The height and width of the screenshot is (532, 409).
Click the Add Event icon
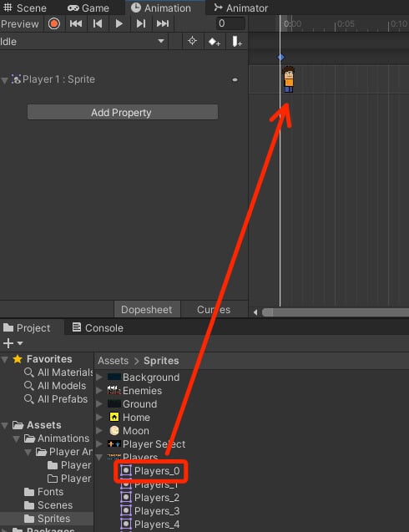tap(236, 42)
